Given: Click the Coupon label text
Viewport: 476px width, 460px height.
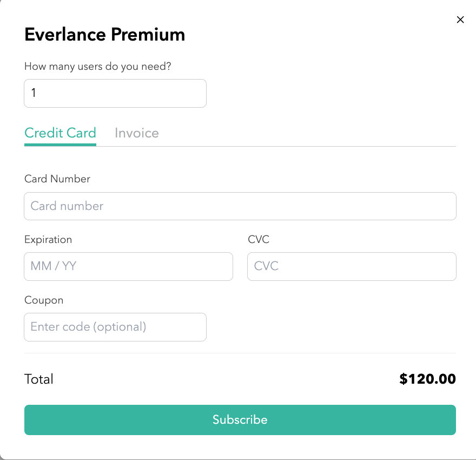Looking at the screenshot, I should point(44,300).
